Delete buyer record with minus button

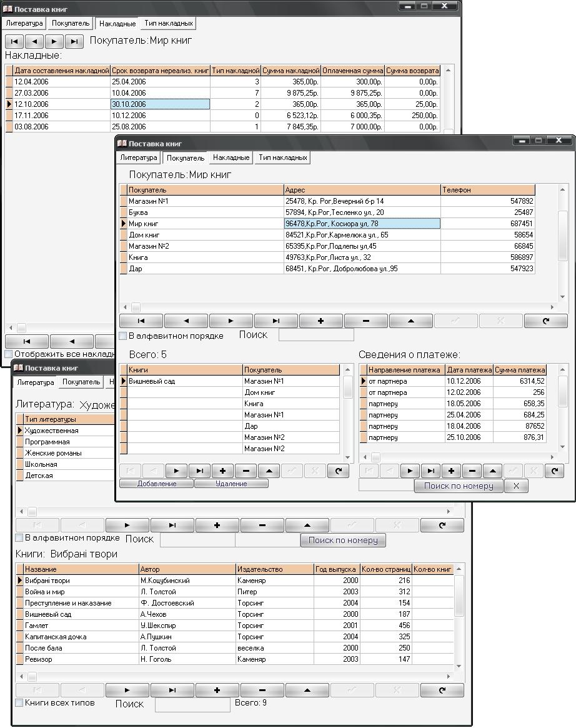365,321
